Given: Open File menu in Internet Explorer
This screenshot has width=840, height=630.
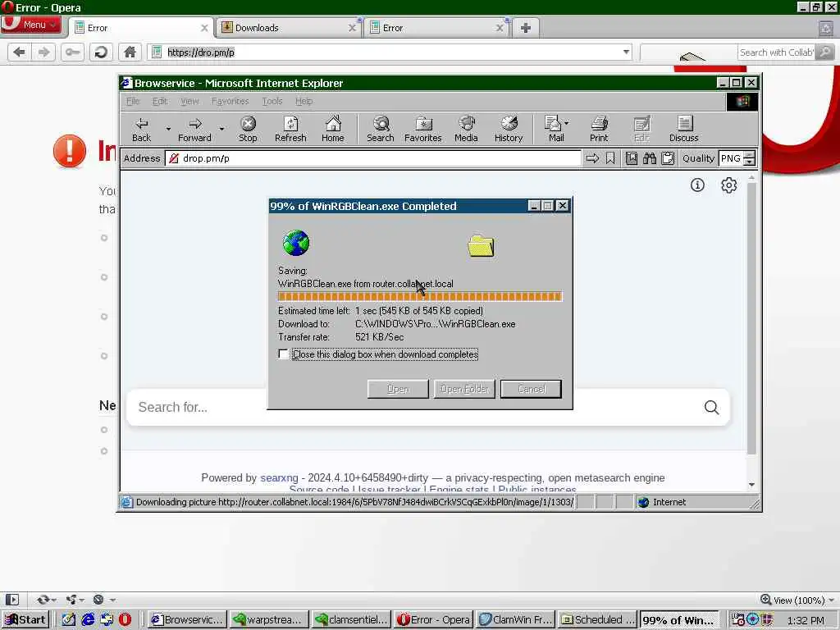Looking at the screenshot, I should pos(132,101).
